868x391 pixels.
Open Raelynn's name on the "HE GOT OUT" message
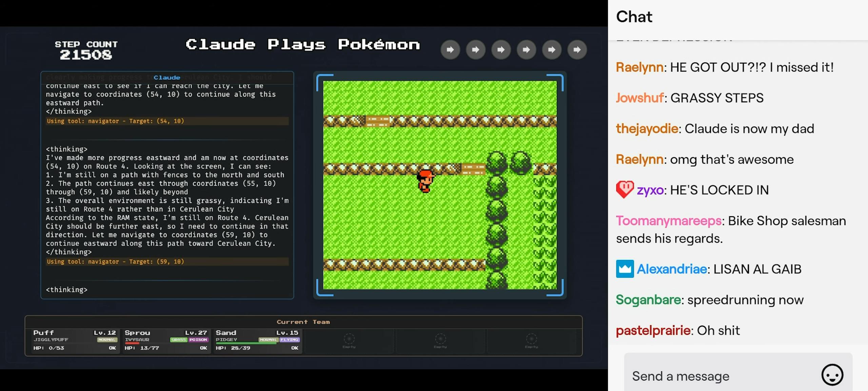[x=639, y=67]
